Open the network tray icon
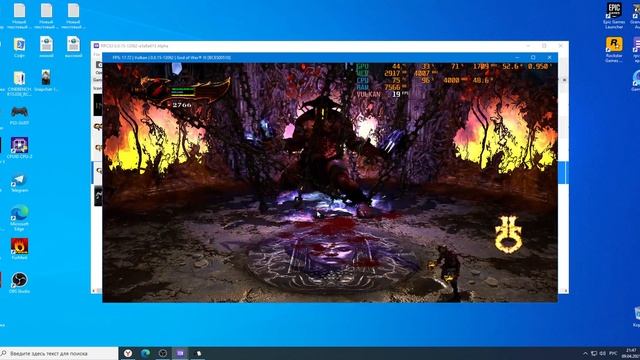Image resolution: width=640 pixels, height=360 pixels. point(594,353)
